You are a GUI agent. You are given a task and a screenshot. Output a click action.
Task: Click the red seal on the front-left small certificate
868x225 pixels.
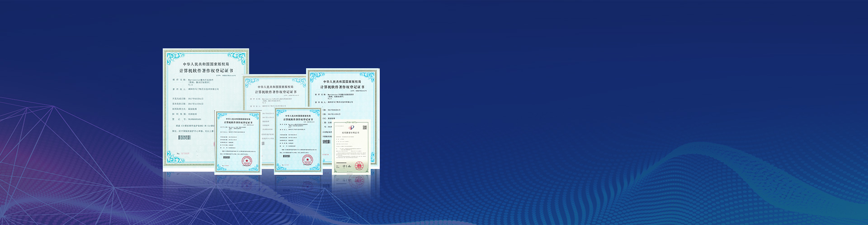click(x=246, y=161)
